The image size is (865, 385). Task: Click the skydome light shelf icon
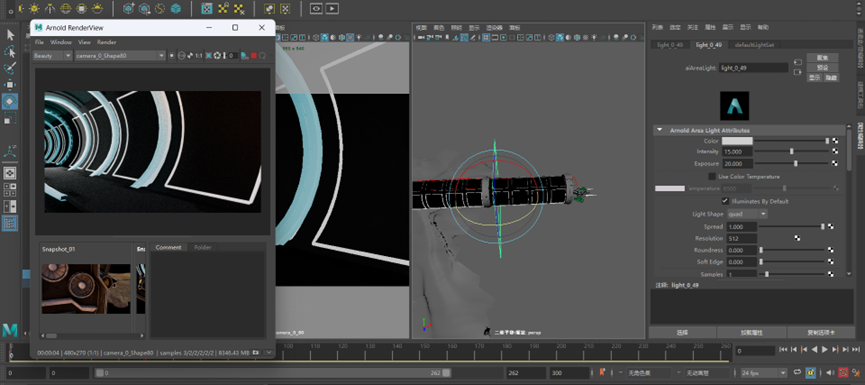[x=66, y=8]
